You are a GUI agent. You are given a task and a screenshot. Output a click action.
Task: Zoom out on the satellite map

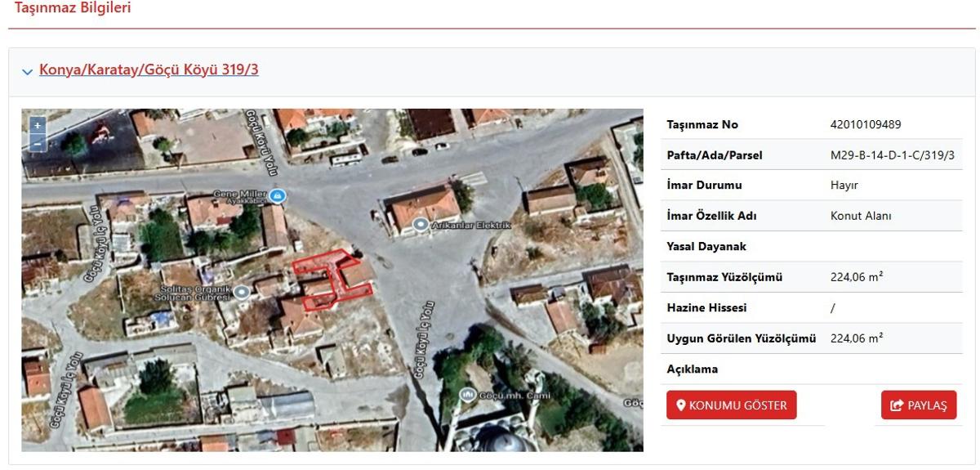(x=37, y=143)
